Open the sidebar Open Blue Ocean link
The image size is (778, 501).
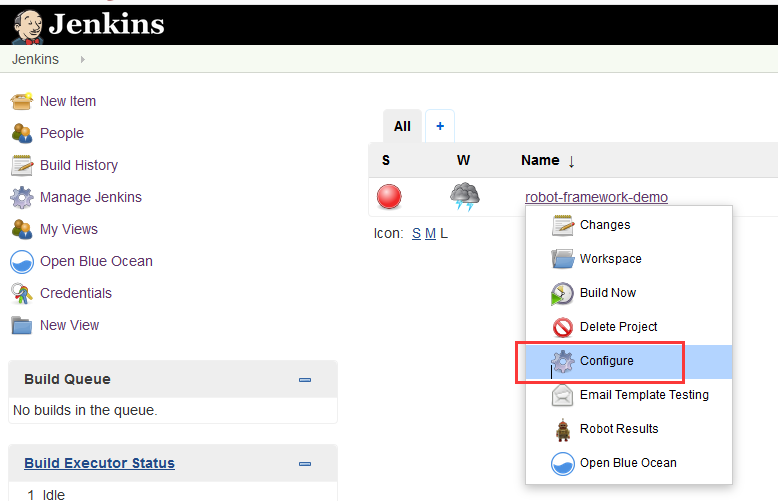coord(96,261)
